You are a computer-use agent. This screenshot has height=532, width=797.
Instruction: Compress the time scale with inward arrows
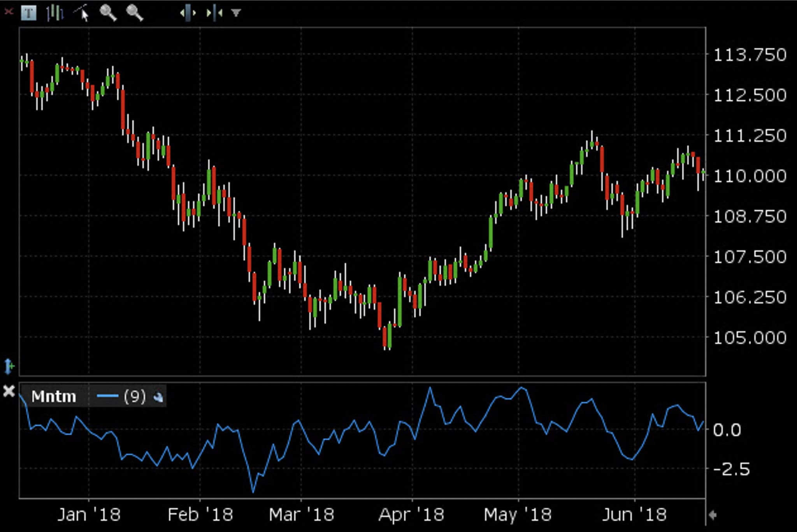coord(214,13)
